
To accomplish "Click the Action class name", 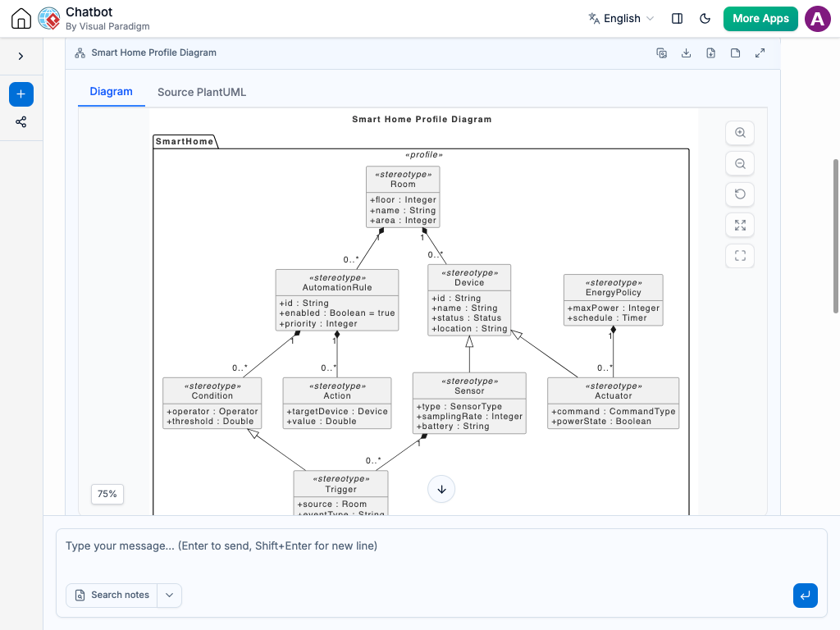I will point(337,396).
